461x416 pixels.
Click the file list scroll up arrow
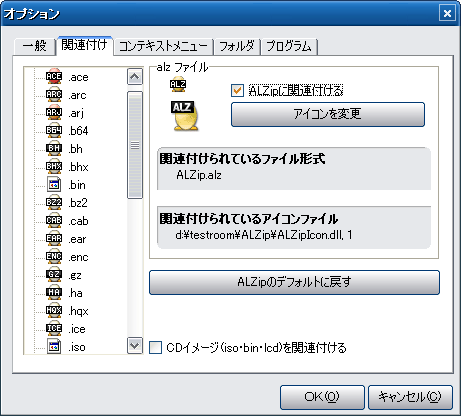135,77
